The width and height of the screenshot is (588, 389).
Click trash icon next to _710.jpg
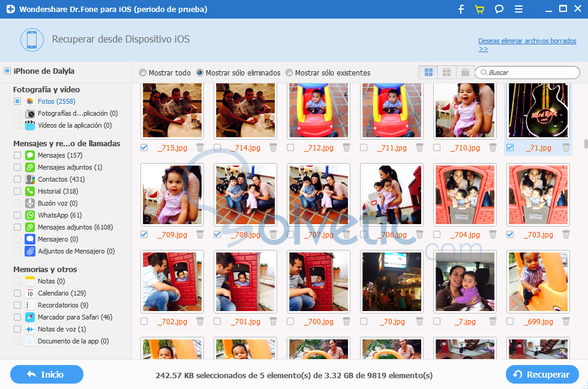(493, 147)
